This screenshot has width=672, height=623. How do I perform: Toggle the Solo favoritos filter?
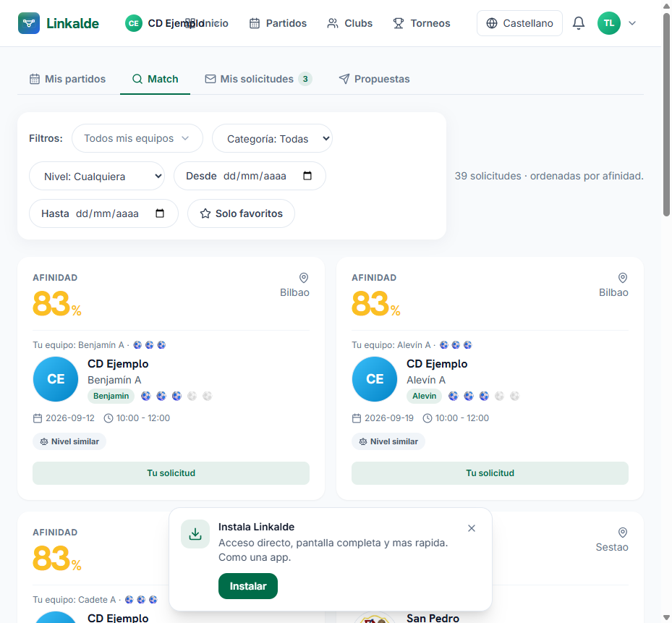pyautogui.click(x=241, y=213)
